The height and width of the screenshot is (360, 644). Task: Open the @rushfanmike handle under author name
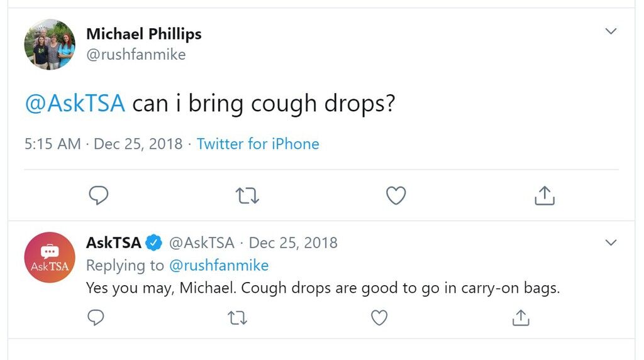click(x=136, y=55)
